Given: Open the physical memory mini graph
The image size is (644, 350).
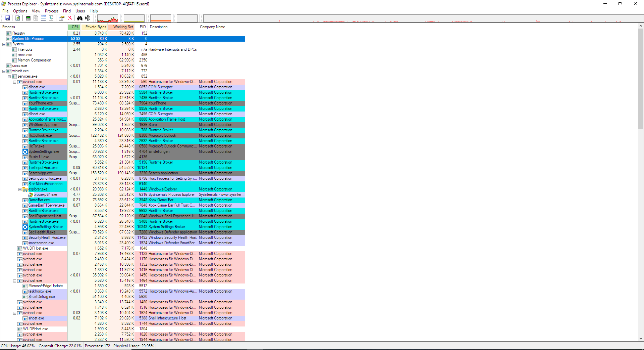Looking at the screenshot, I should point(161,18).
